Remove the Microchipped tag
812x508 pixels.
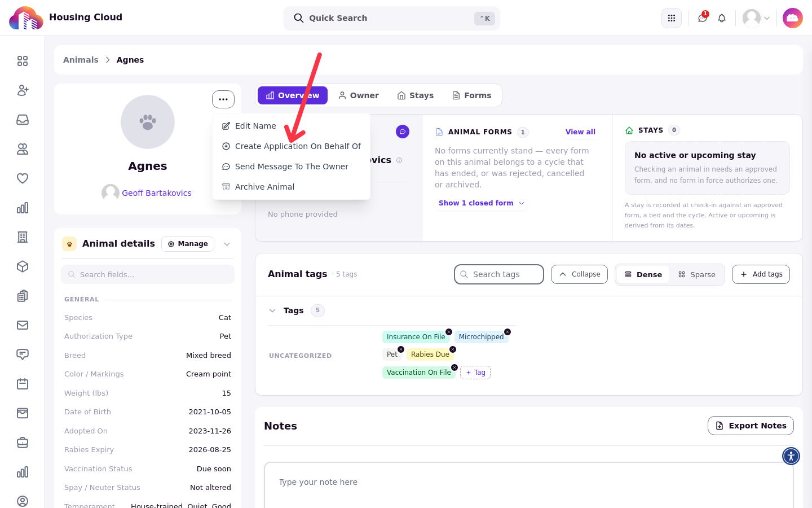[x=507, y=332]
